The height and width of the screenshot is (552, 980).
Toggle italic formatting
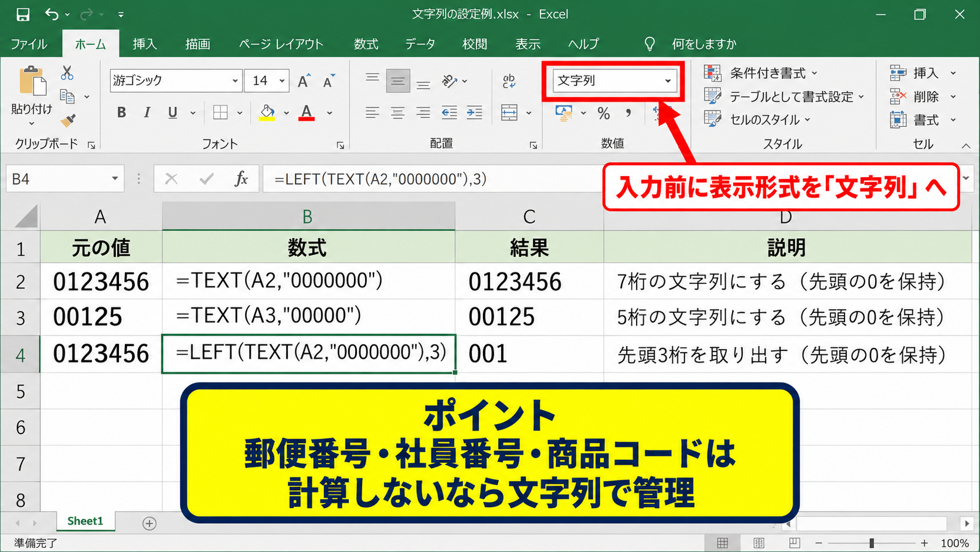coord(147,113)
